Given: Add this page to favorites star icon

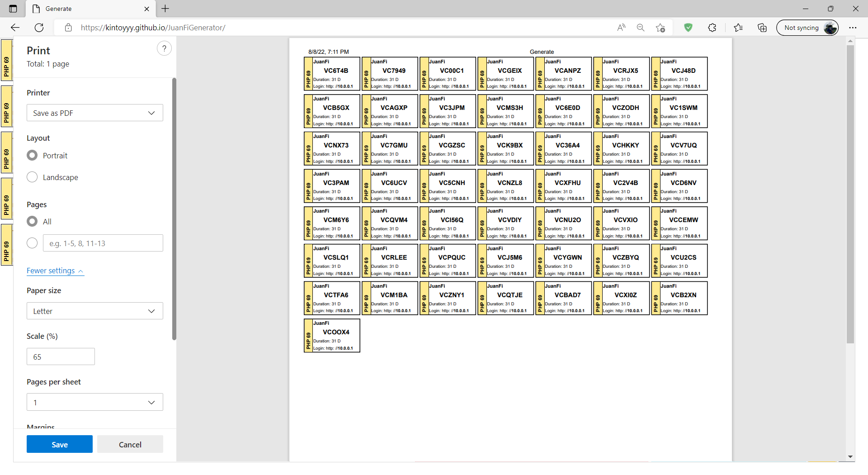Looking at the screenshot, I should [660, 28].
